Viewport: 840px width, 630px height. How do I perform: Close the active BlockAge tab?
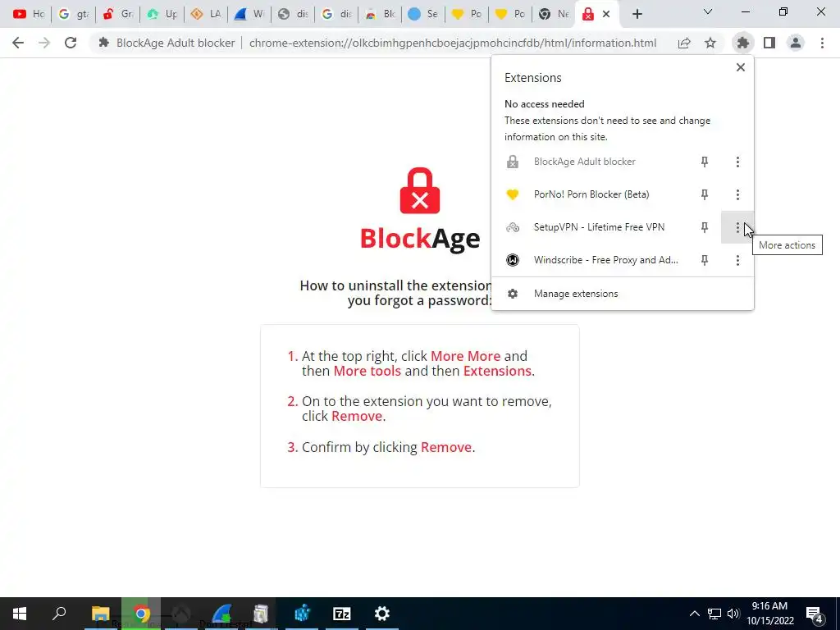[x=606, y=14]
